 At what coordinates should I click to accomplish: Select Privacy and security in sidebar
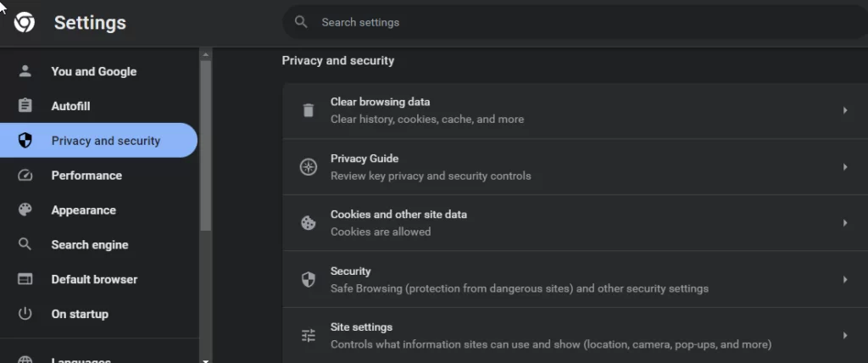coord(99,140)
